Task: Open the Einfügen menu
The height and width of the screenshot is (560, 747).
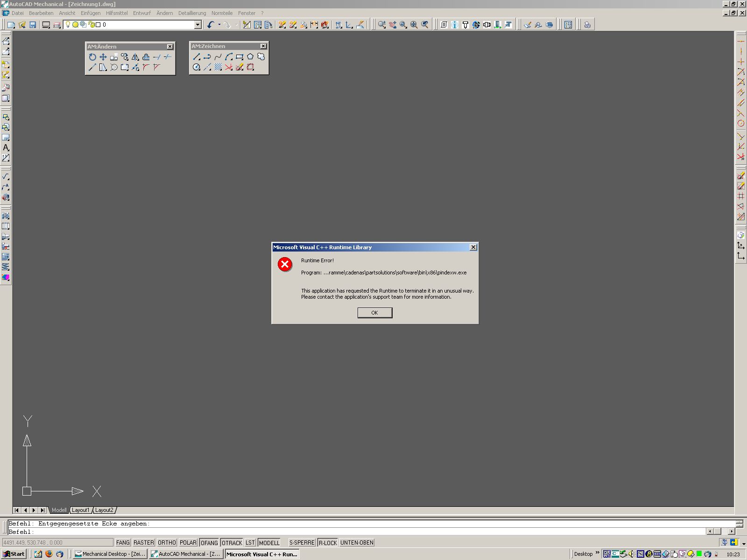Action: click(x=90, y=13)
